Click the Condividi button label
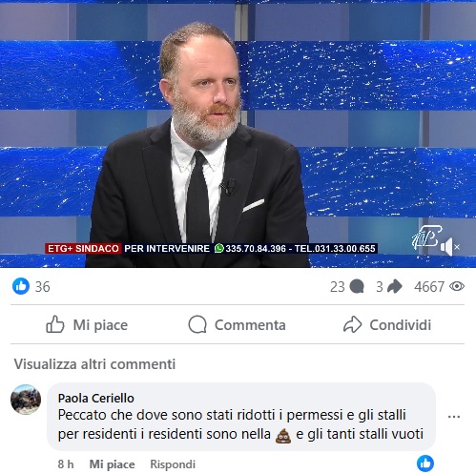476x474 pixels. [x=401, y=325]
